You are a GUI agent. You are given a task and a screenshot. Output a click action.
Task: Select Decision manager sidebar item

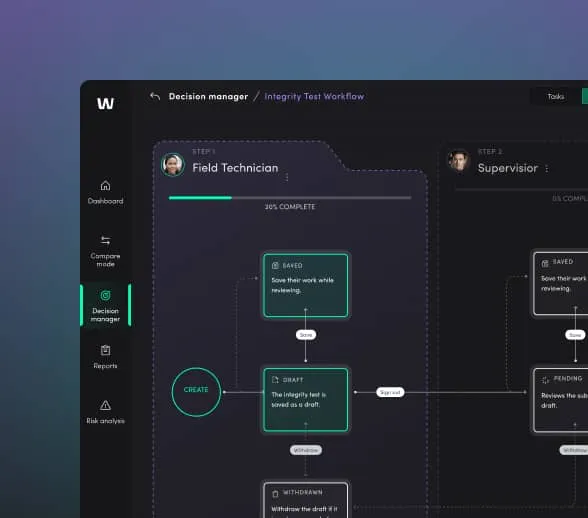(105, 305)
